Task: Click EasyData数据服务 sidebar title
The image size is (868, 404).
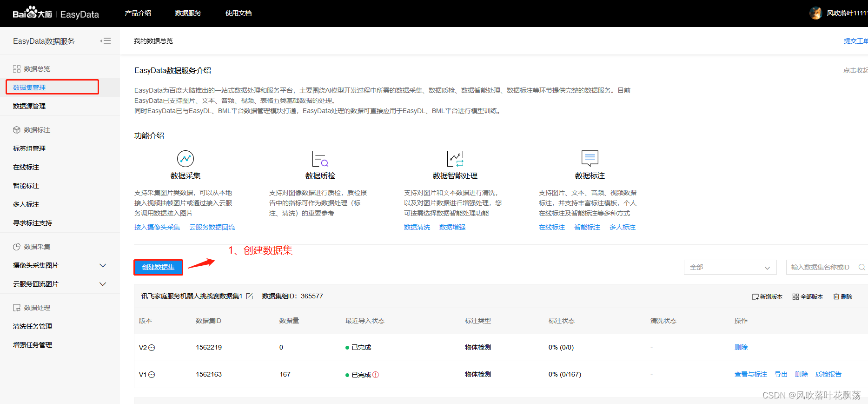Action: 44,41
